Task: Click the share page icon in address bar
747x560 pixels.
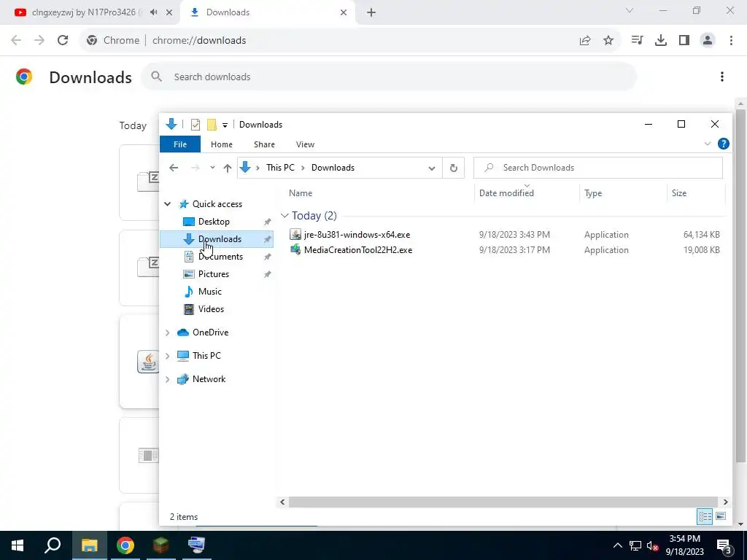Action: point(585,41)
